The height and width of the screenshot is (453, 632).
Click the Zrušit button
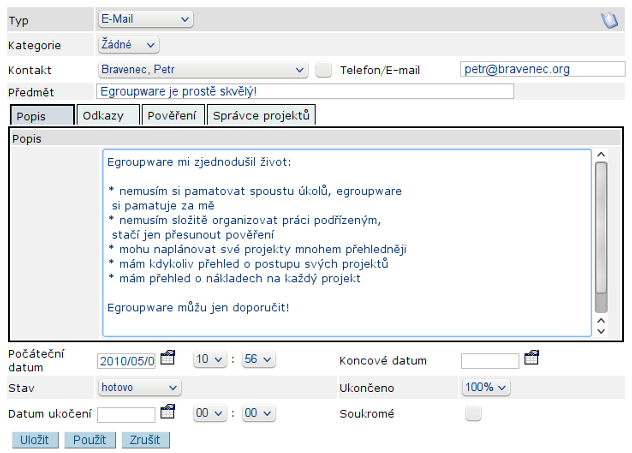click(x=145, y=440)
